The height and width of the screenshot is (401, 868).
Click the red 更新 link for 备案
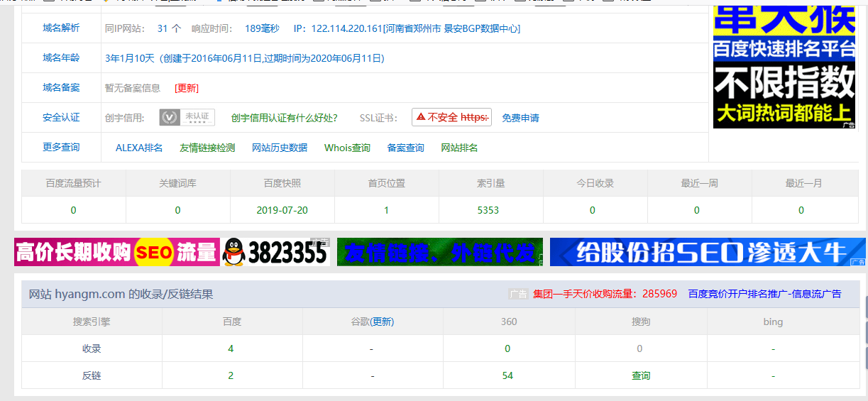187,88
